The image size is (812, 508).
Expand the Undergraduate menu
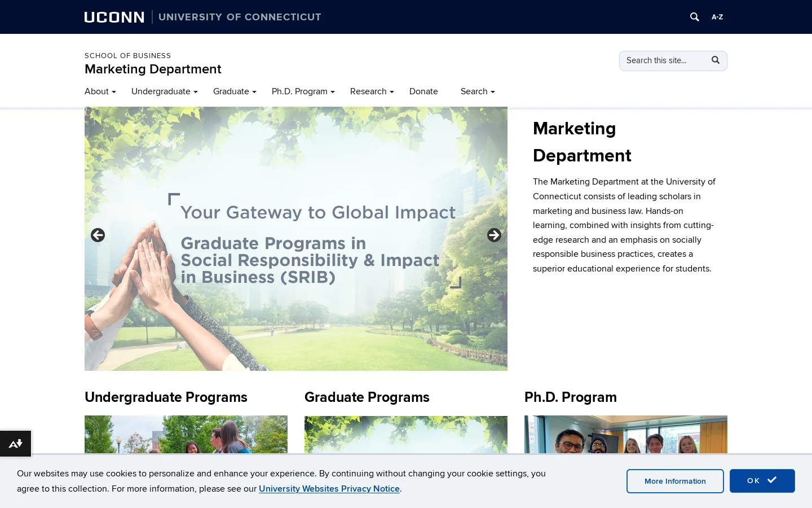click(x=165, y=91)
